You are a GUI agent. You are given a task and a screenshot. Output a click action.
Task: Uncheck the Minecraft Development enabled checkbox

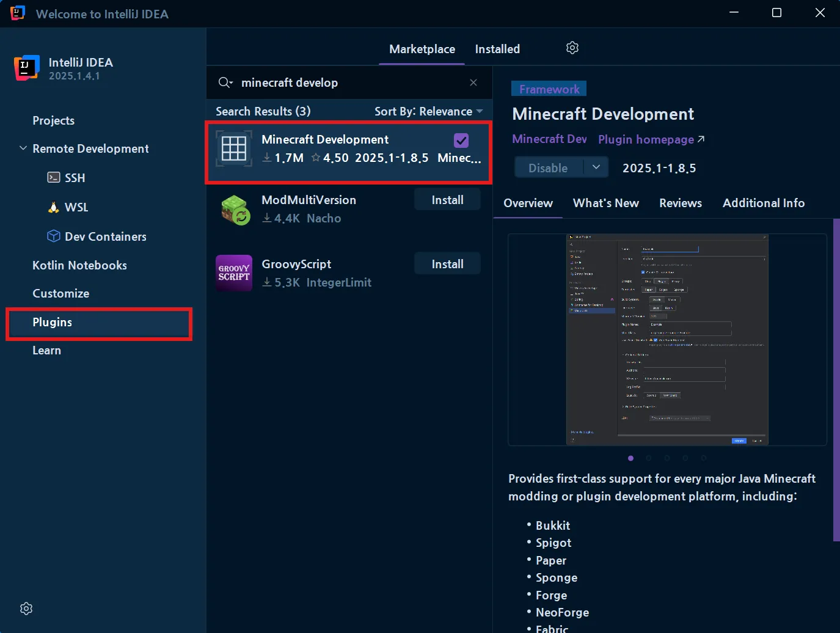[x=461, y=140]
